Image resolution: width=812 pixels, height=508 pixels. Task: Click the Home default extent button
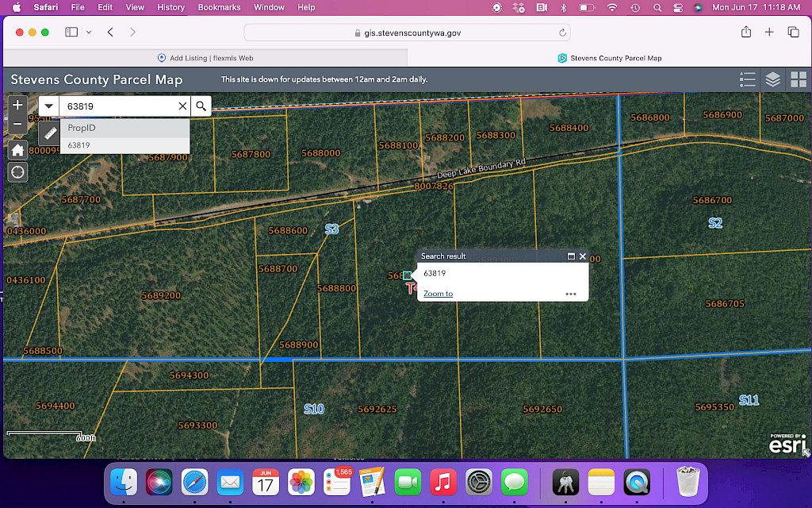click(17, 150)
